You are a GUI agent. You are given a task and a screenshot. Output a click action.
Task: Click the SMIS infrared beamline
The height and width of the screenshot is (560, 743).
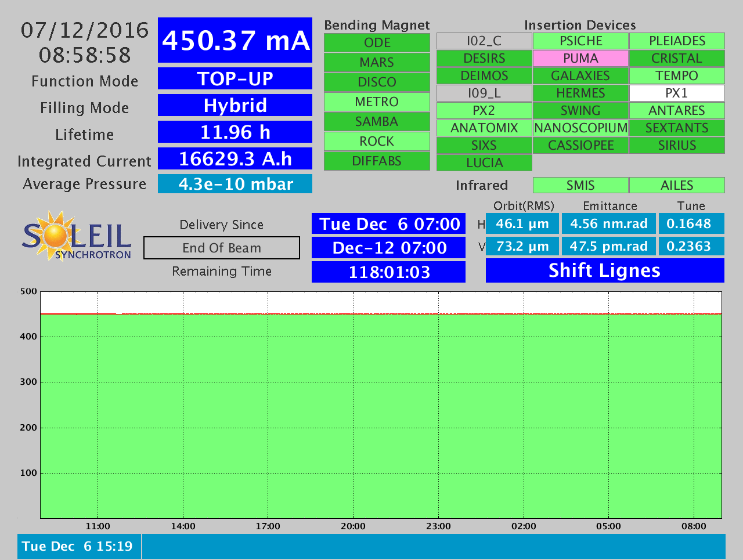(580, 185)
